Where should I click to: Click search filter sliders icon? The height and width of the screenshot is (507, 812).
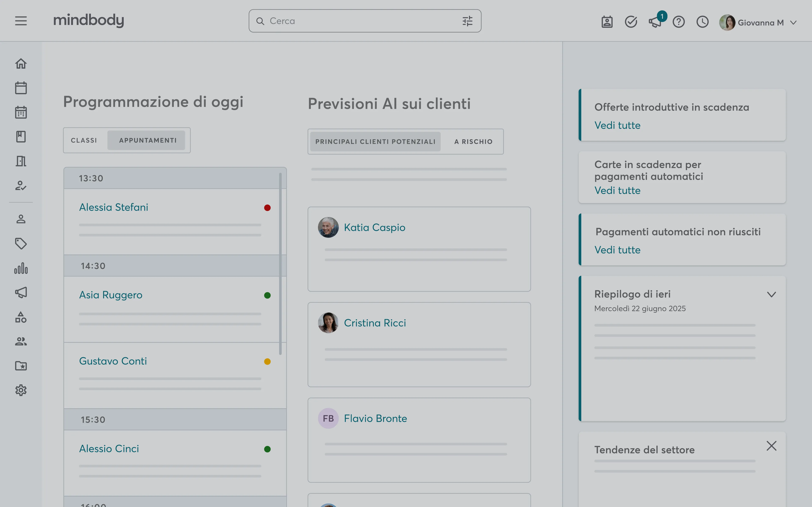click(467, 21)
